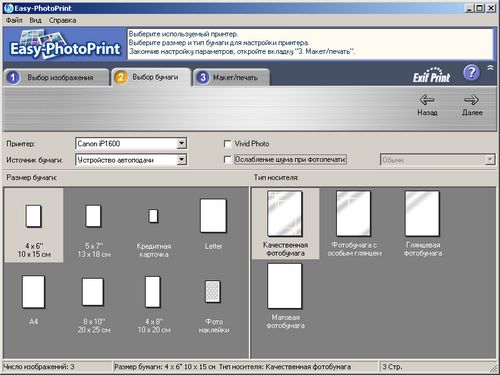This screenshot has height=375, width=500.
Task: Open help with the question mark icon
Action: point(471,73)
